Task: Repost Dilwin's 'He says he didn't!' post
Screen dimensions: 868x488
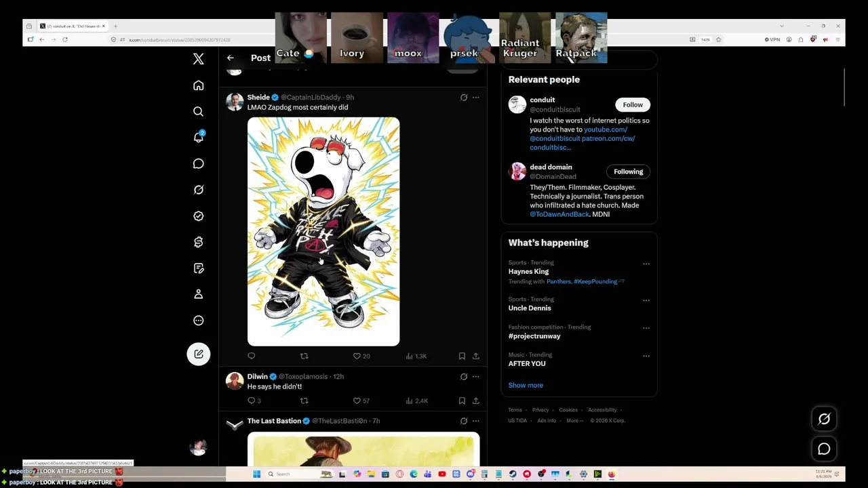Action: pos(304,401)
